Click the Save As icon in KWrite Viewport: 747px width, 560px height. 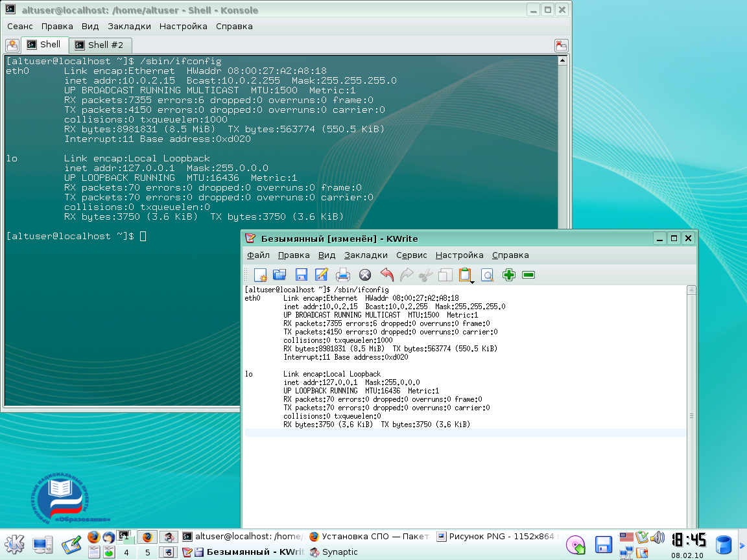point(322,275)
